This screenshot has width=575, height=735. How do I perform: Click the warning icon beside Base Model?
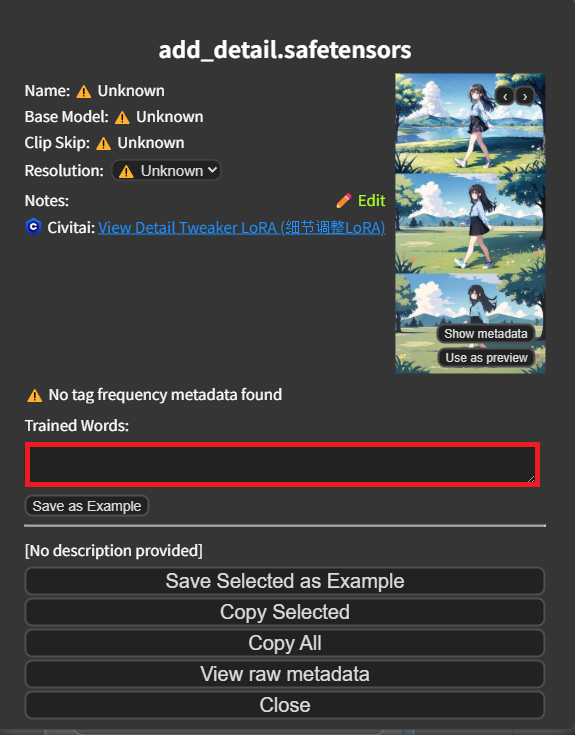point(122,117)
